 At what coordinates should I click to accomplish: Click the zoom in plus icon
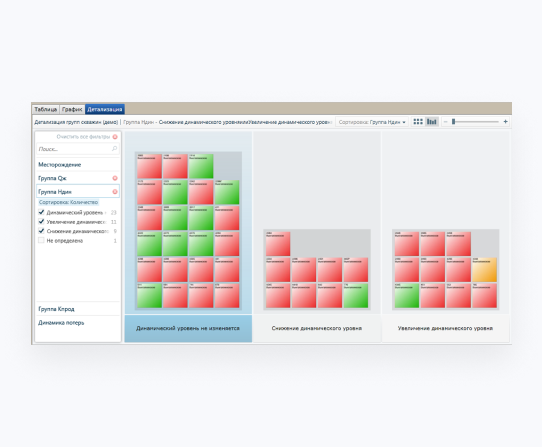tap(505, 122)
